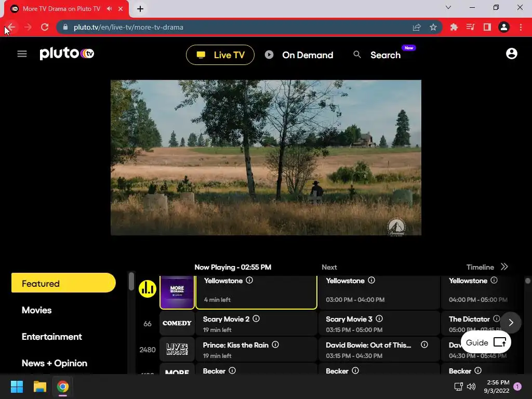This screenshot has height=399, width=532.
Task: Select the News + Opinion category
Action: [x=54, y=363]
